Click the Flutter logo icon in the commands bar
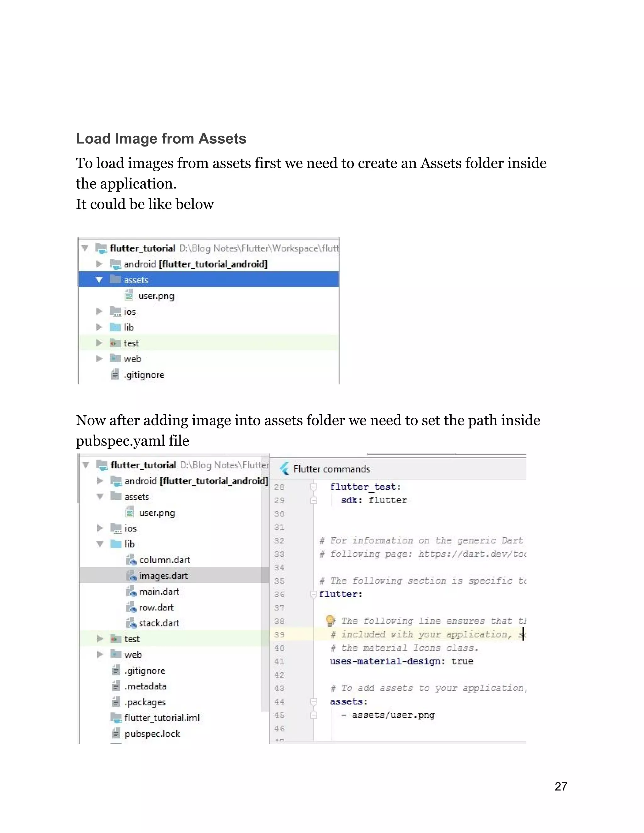 click(x=285, y=468)
